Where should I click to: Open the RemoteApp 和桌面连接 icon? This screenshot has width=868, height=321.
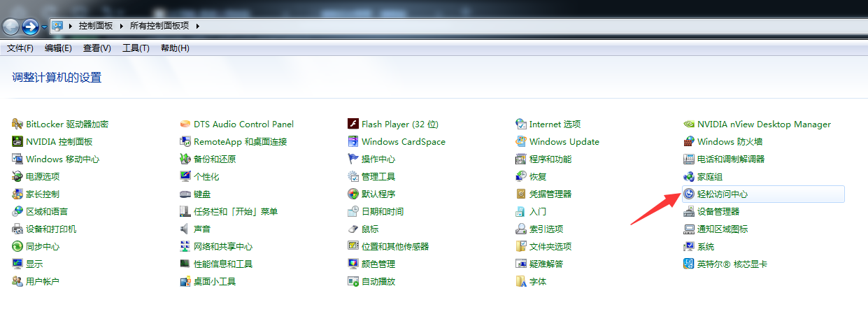tap(185, 141)
